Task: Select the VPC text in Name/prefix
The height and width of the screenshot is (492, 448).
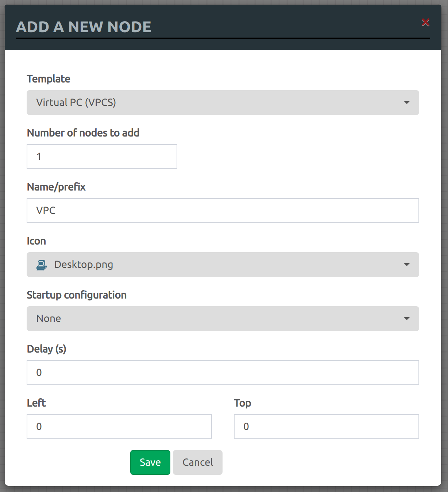Action: coord(45,211)
